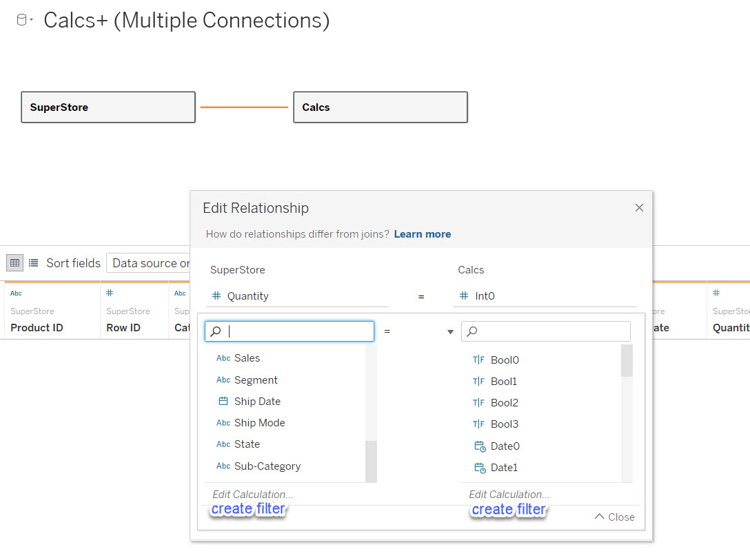
Task: Close the Edit Relationship dialog
Action: [x=639, y=208]
